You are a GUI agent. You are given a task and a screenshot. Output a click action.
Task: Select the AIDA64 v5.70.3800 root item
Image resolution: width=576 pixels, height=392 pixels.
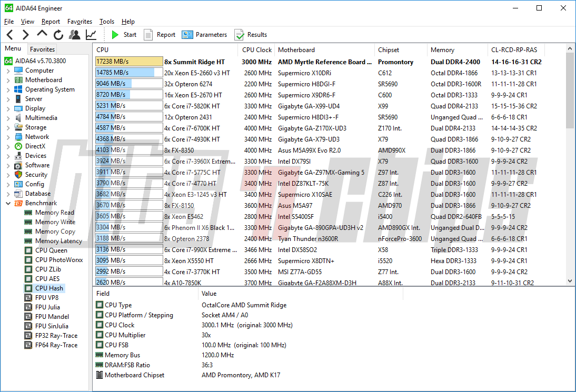35,61
